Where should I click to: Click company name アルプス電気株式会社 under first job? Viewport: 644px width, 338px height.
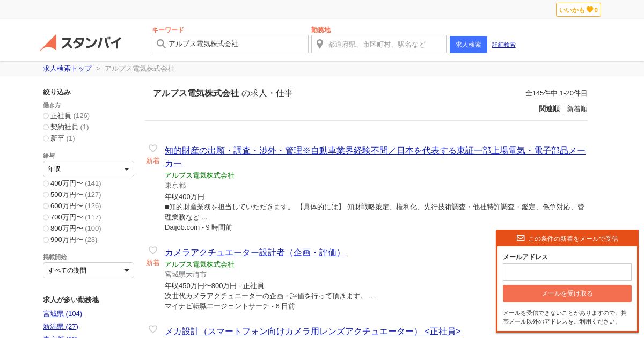[200, 175]
